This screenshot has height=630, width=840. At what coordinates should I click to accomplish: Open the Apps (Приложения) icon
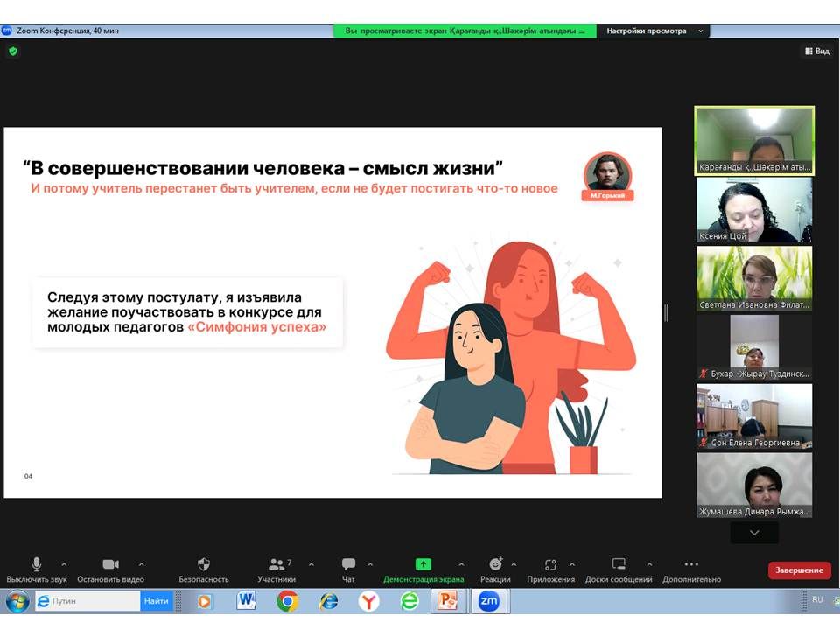[x=550, y=565]
